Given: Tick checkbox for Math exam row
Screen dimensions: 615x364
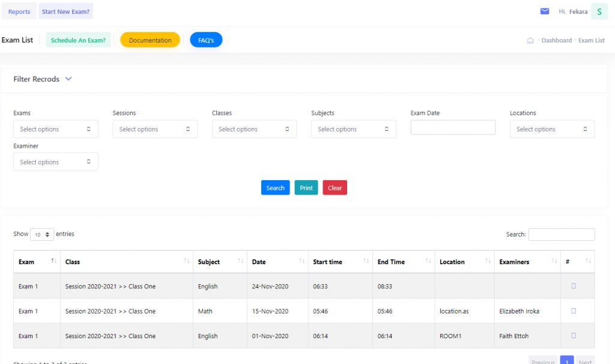Looking at the screenshot, I should point(574,311).
